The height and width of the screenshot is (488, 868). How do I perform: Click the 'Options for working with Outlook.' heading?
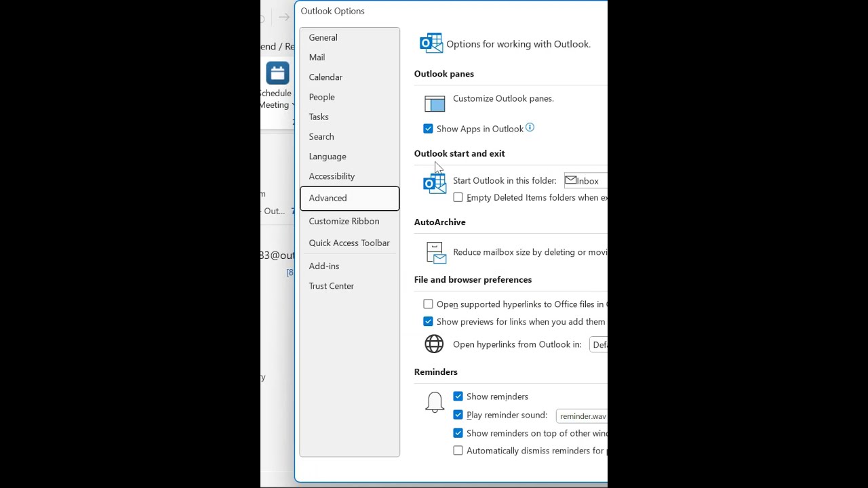(x=518, y=44)
